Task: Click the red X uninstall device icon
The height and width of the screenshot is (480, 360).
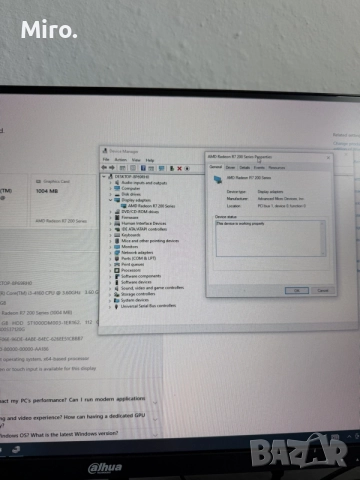Action: (x=179, y=168)
